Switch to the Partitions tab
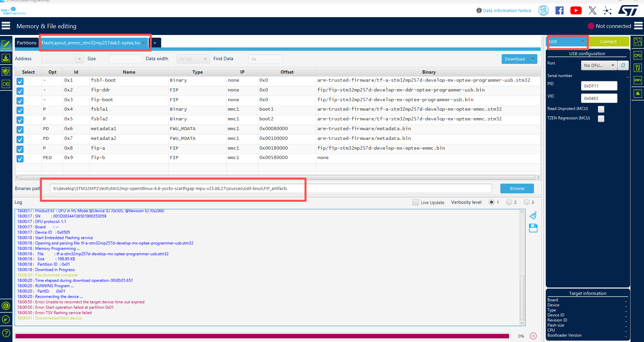Screen dimensions: 644x342 click(x=27, y=43)
